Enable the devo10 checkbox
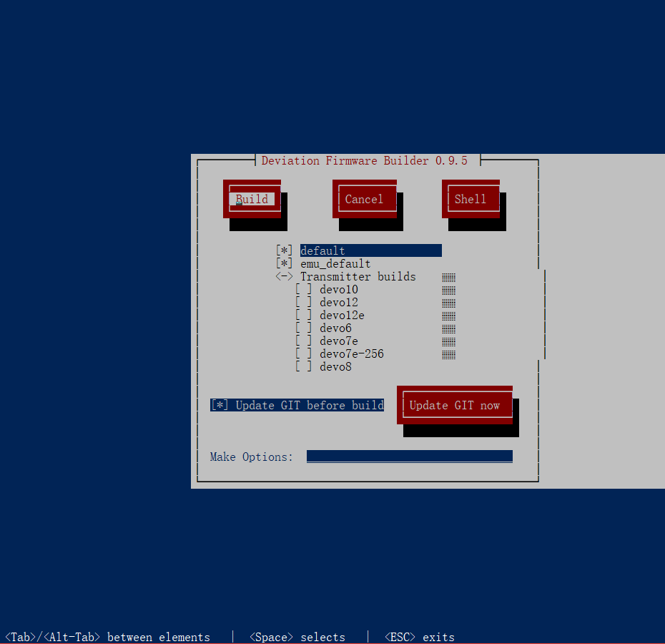Screen dimensions: 665x644 pyautogui.click(x=303, y=289)
